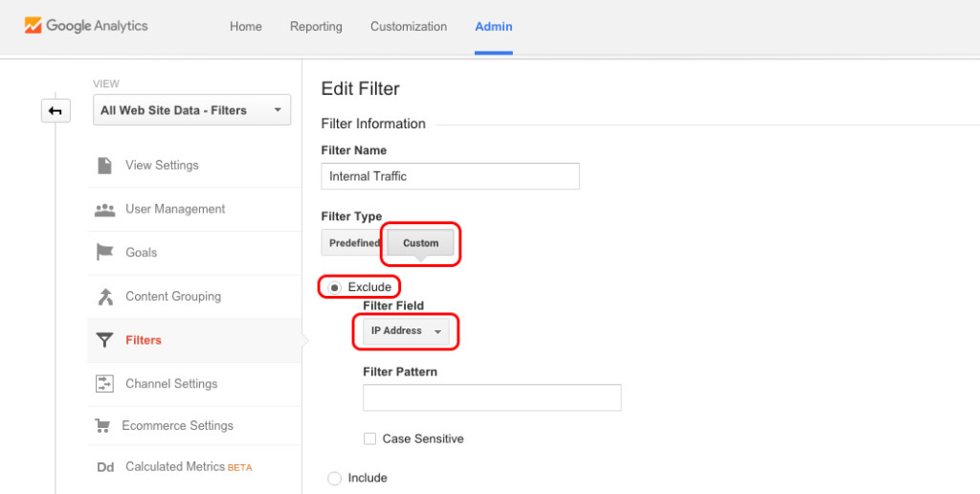Screen dimensions: 980x494
Task: Click the View Settings document icon
Action: [104, 166]
